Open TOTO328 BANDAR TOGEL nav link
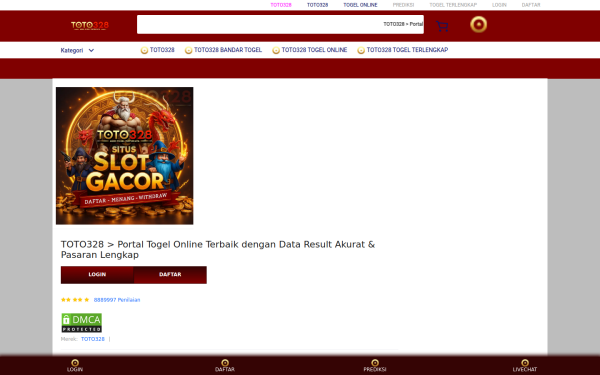600x375 pixels. [228, 50]
